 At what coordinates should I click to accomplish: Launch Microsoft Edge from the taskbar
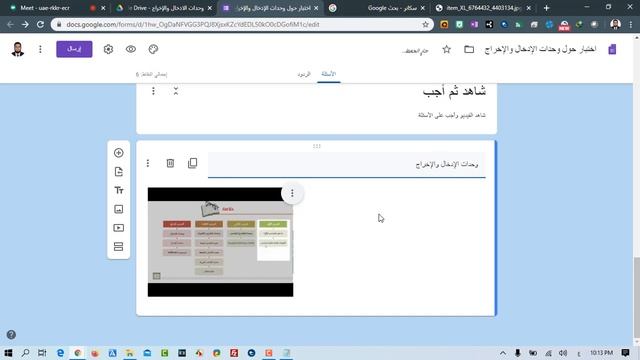[60, 353]
